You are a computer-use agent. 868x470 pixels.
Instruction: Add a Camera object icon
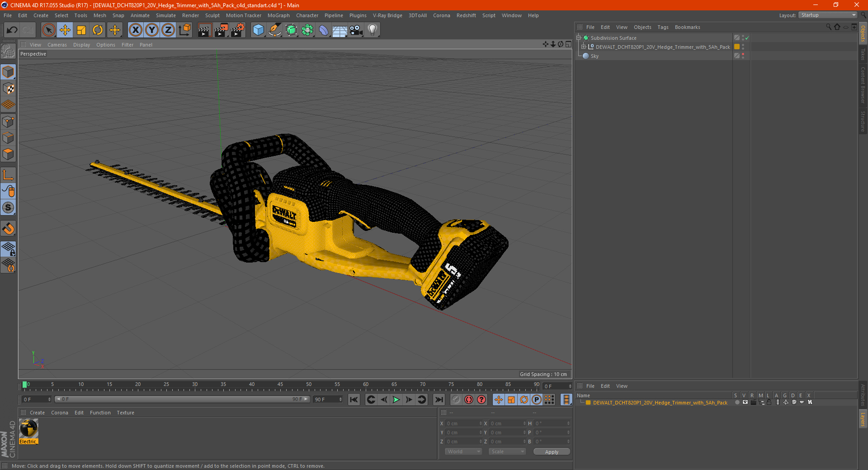point(356,30)
